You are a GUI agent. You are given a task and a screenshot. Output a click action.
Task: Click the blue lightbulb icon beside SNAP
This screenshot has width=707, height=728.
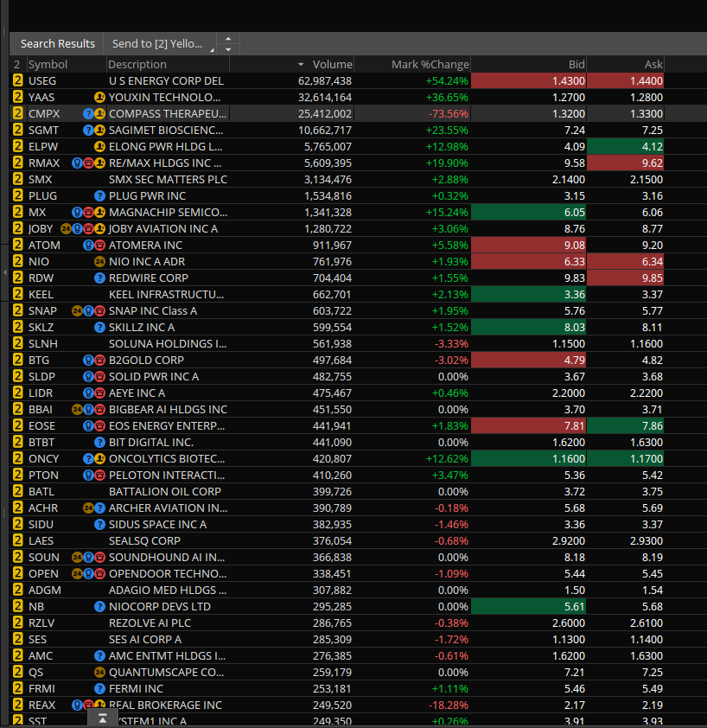coord(88,311)
